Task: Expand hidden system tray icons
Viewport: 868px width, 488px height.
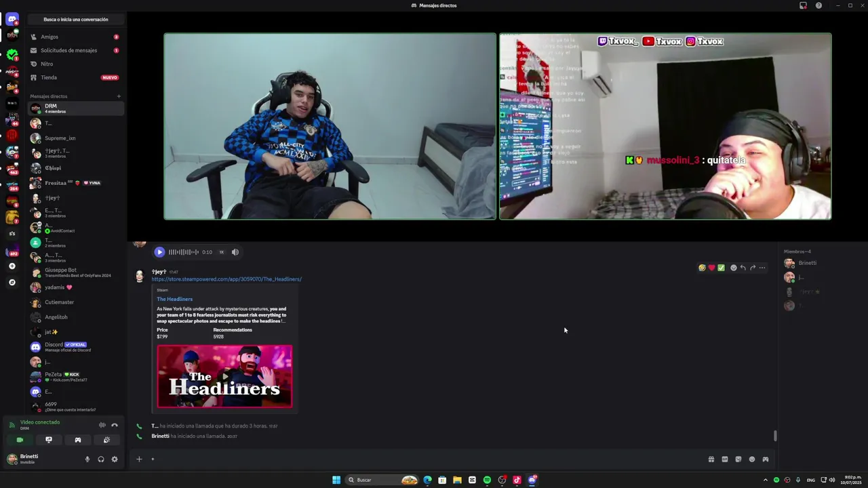Action: 766,480
